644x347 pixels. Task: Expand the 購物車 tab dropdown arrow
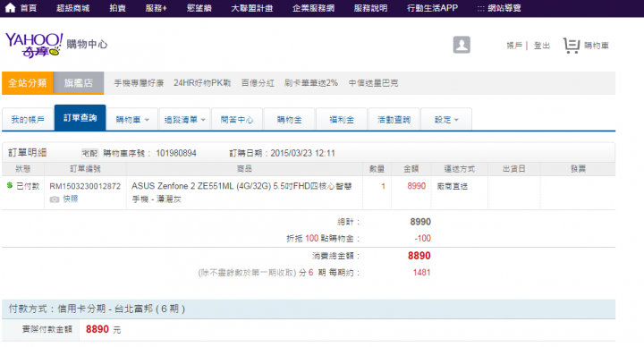[x=147, y=120]
